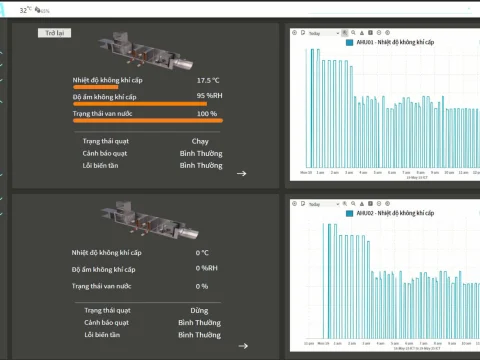Click the Dừng fan status value
Viewport: 480px width, 360px height.
[199, 311]
